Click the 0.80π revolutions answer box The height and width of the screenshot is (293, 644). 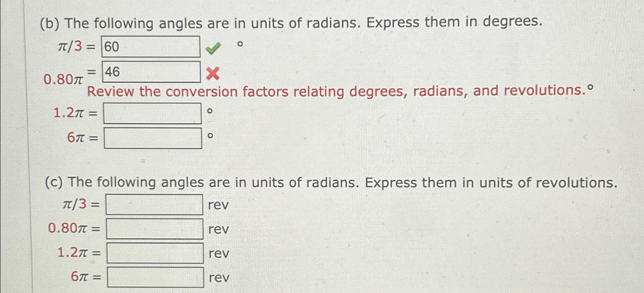155,229
